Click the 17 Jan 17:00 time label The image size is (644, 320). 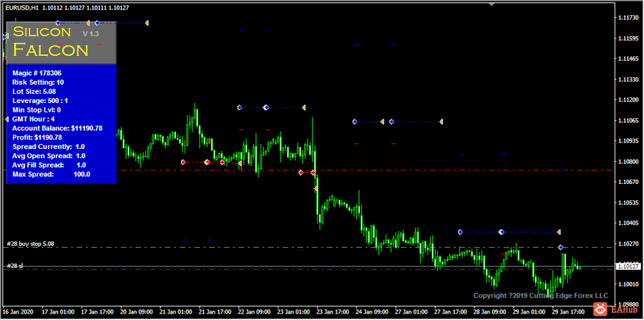click(x=97, y=312)
